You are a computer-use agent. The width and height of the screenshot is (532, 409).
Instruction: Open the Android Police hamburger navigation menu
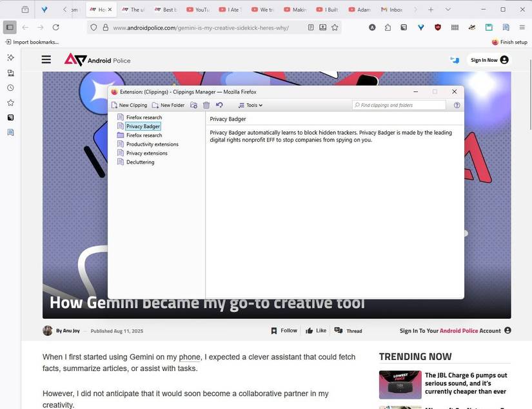46,59
